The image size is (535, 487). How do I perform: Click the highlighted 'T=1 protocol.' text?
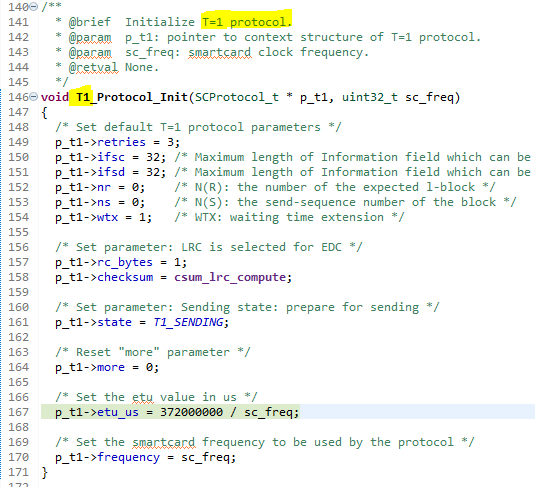coord(247,22)
